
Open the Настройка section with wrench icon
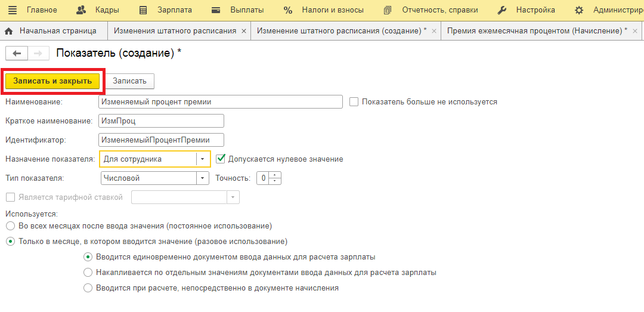click(x=527, y=10)
